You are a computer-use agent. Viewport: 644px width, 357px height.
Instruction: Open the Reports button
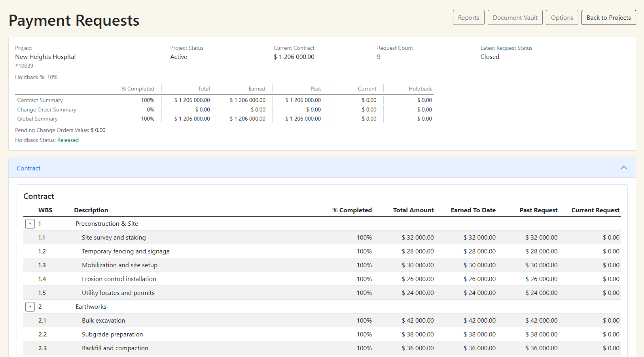tap(468, 18)
